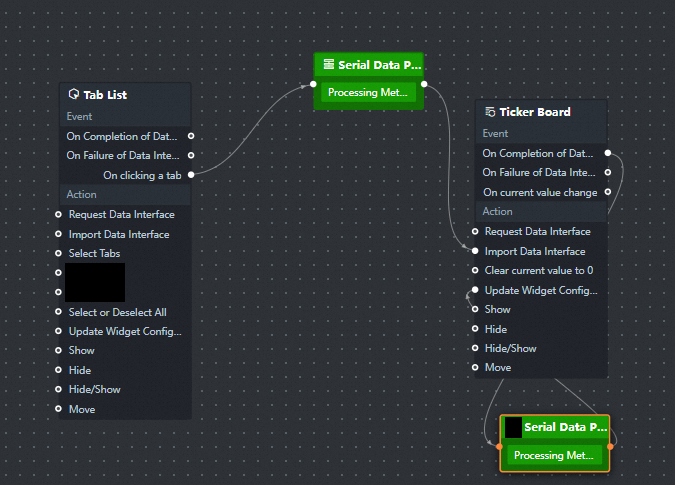Click the Ticker Board Hide/Show input port
Image resolution: width=675 pixels, height=485 pixels.
pos(475,348)
